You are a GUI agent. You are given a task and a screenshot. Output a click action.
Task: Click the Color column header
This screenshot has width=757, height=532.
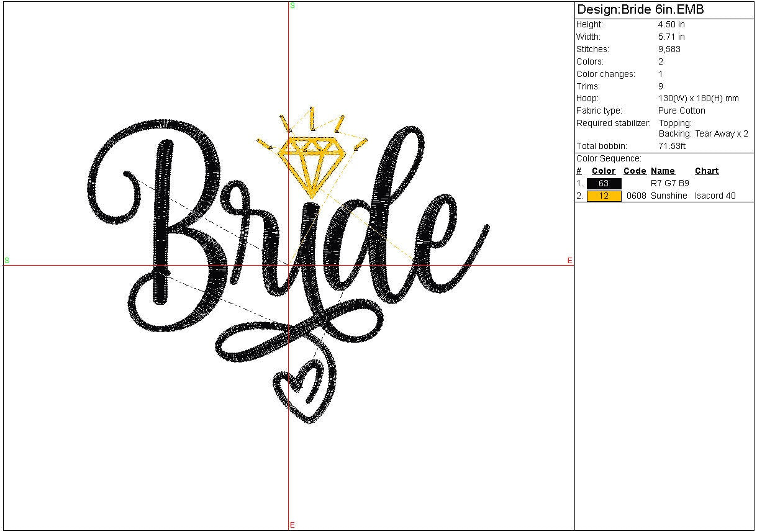coord(603,171)
